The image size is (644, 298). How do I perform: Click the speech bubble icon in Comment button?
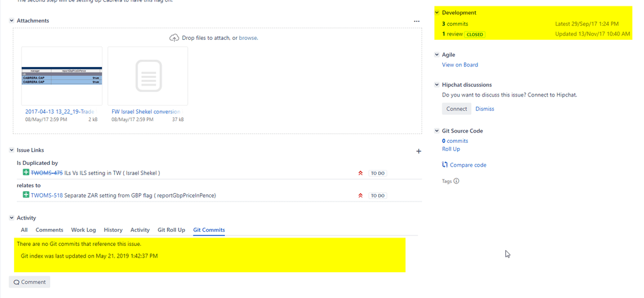click(x=16, y=282)
